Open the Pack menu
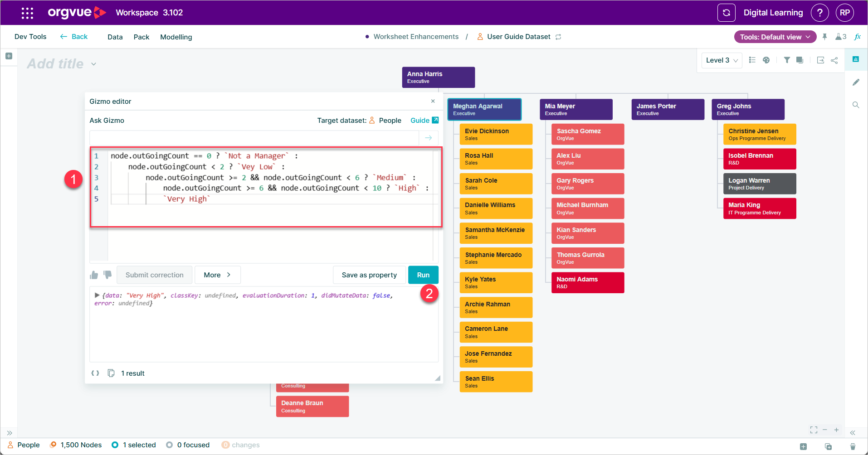 [141, 37]
